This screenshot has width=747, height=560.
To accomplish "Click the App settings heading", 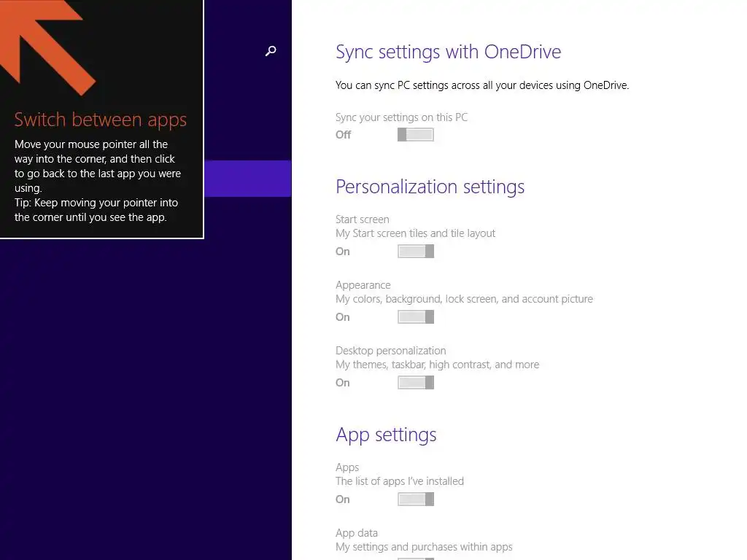I will (386, 435).
